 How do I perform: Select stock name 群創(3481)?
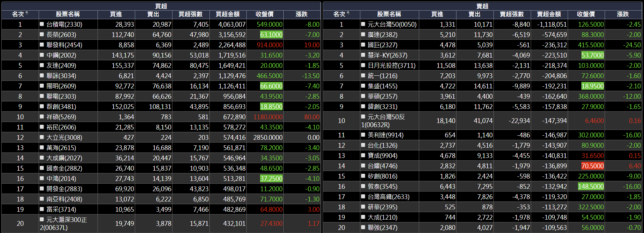click(61, 107)
